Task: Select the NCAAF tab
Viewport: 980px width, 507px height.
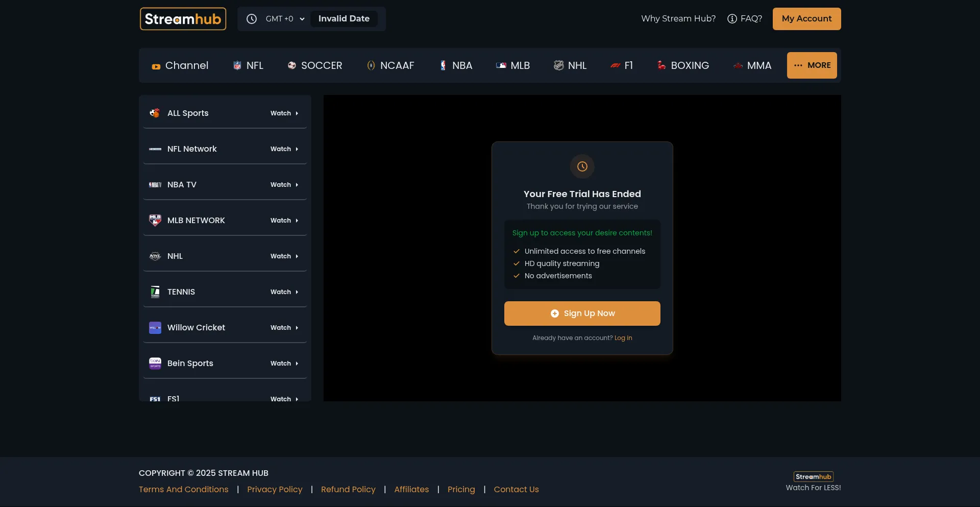Action: click(390, 65)
